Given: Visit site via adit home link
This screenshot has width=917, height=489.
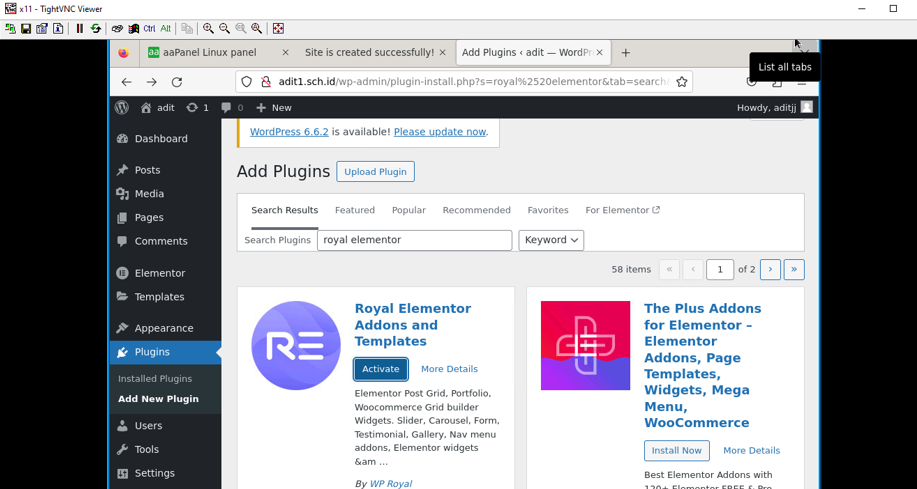Looking at the screenshot, I should click(x=158, y=108).
